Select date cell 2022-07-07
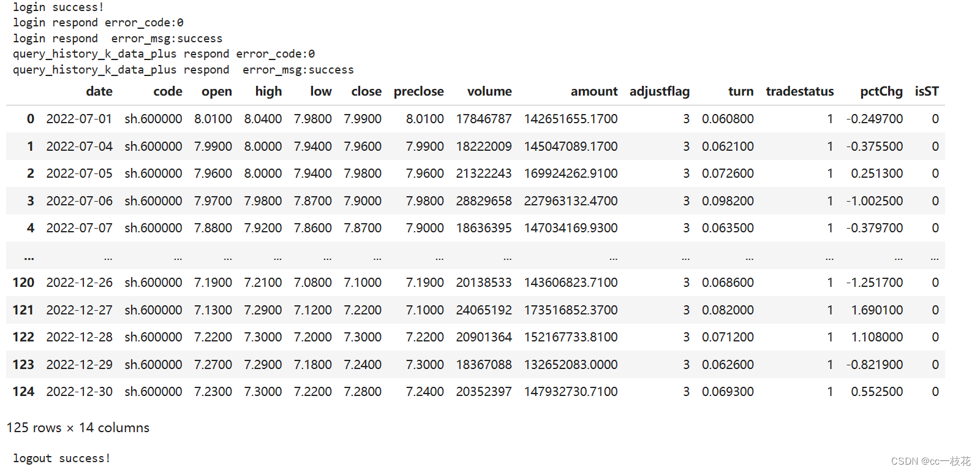The image size is (980, 472). click(x=80, y=228)
